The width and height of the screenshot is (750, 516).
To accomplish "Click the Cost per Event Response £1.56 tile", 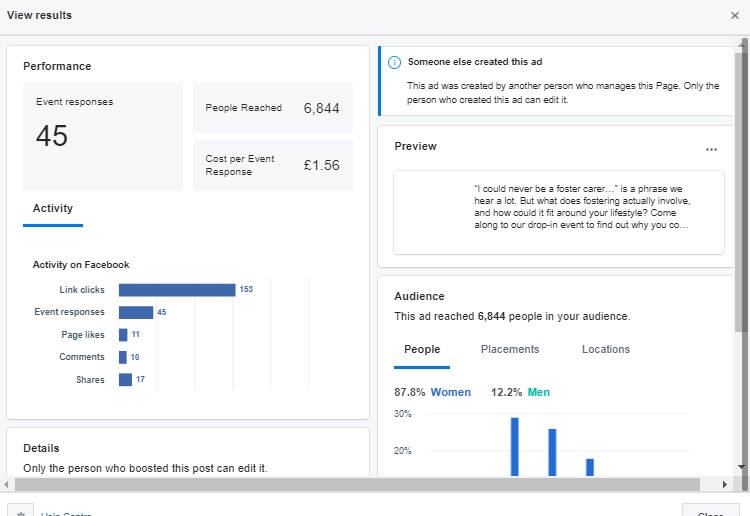I will 273,165.
